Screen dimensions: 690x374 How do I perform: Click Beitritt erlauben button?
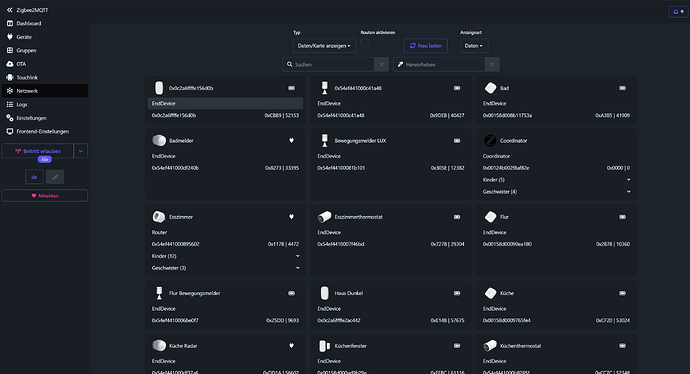(37, 151)
